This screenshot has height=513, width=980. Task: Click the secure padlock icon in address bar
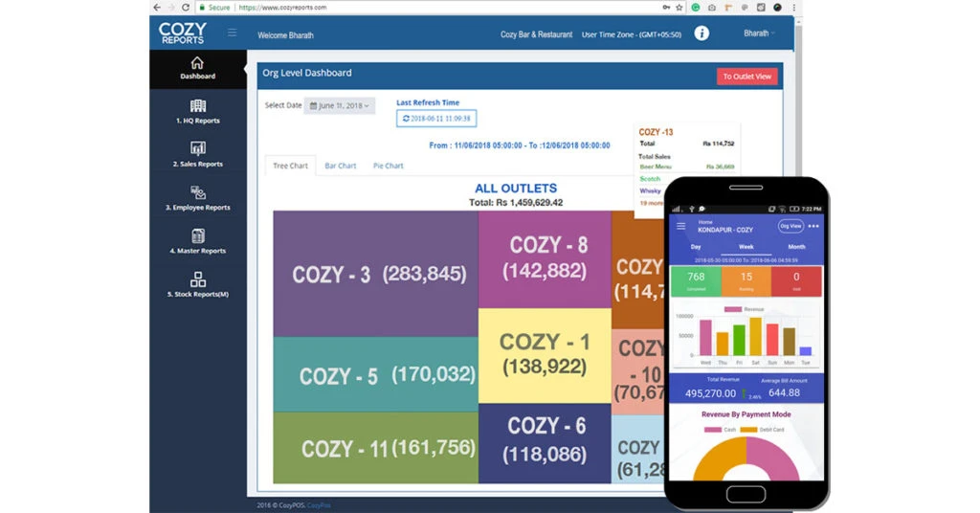(x=202, y=8)
